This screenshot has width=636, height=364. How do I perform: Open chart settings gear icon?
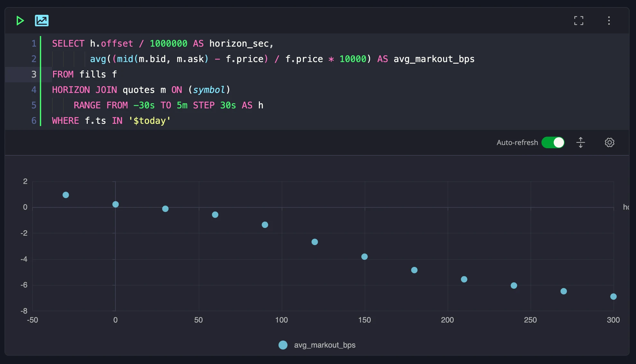610,142
